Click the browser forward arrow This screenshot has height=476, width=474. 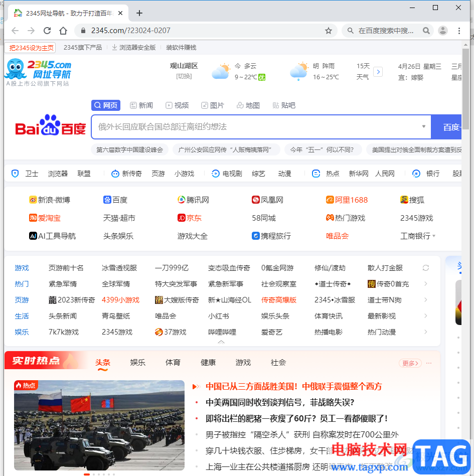tap(31, 31)
